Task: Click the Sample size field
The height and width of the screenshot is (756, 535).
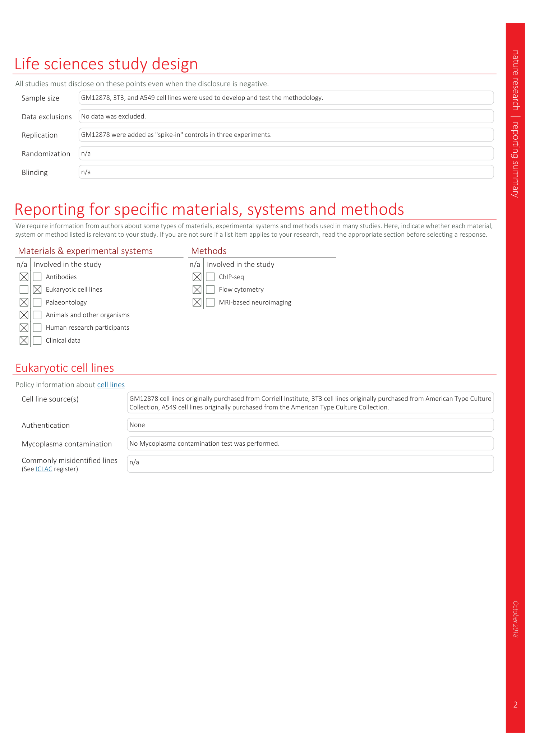Action: click(286, 98)
